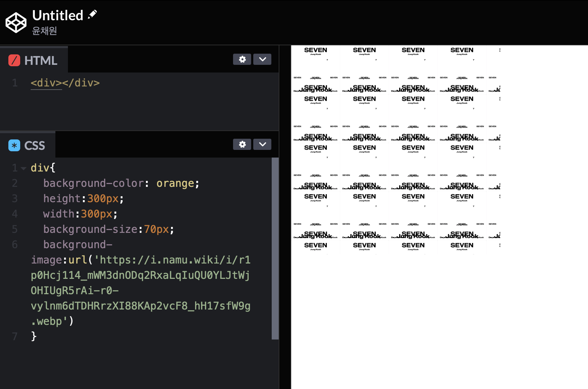This screenshot has width=588, height=389.
Task: Click the Untitled pen title
Action: coord(57,15)
